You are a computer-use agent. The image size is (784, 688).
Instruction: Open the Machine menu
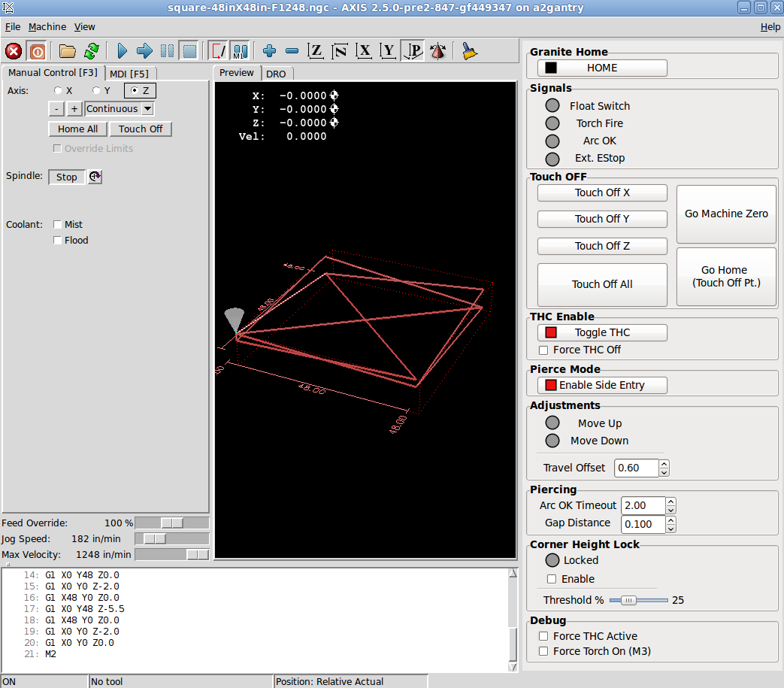[47, 27]
